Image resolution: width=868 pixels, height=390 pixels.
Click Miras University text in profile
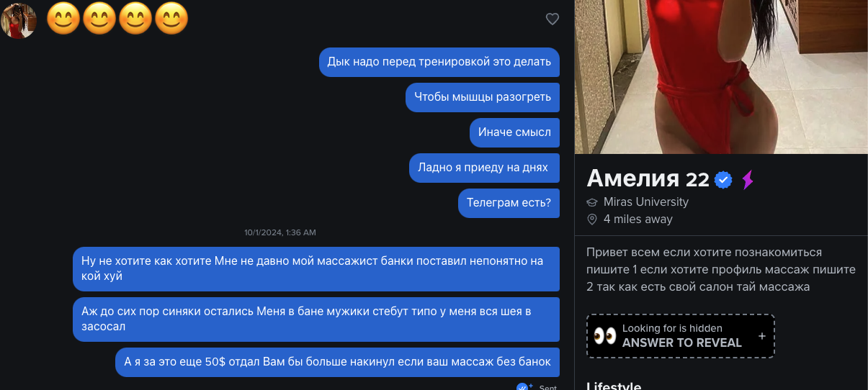tap(646, 202)
